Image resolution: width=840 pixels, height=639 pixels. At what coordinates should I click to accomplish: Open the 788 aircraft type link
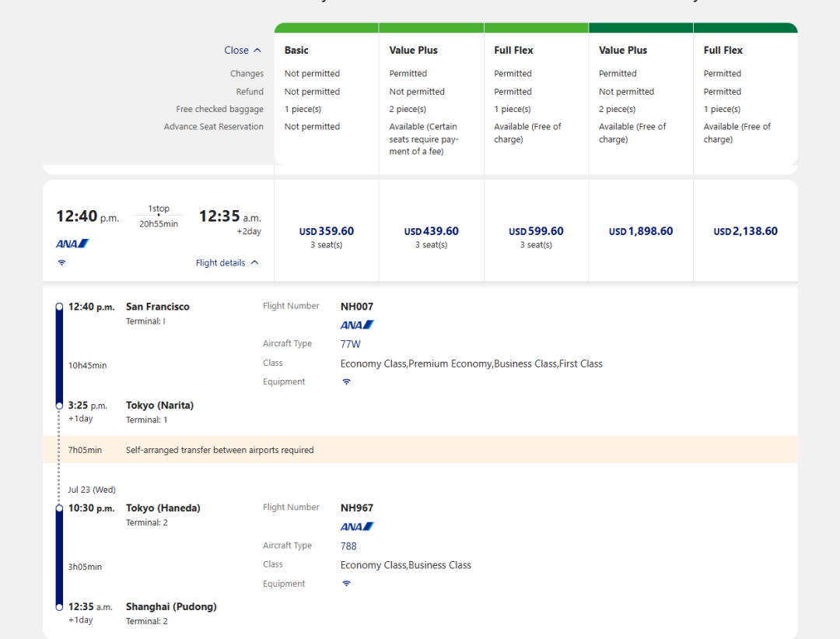(x=348, y=546)
